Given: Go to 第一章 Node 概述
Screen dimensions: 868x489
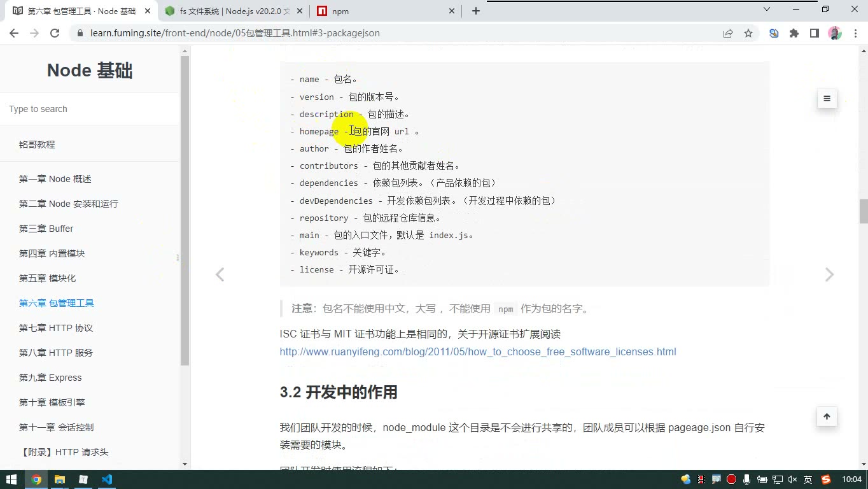Looking at the screenshot, I should (55, 179).
